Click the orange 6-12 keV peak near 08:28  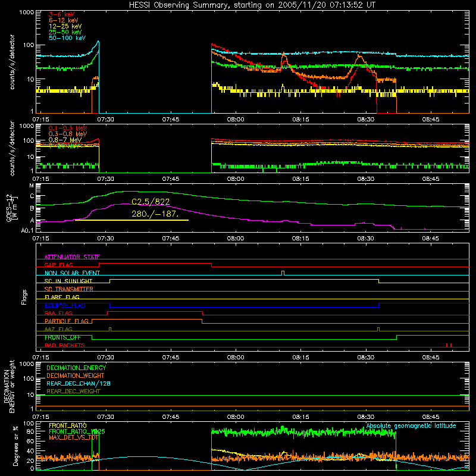tap(360, 56)
